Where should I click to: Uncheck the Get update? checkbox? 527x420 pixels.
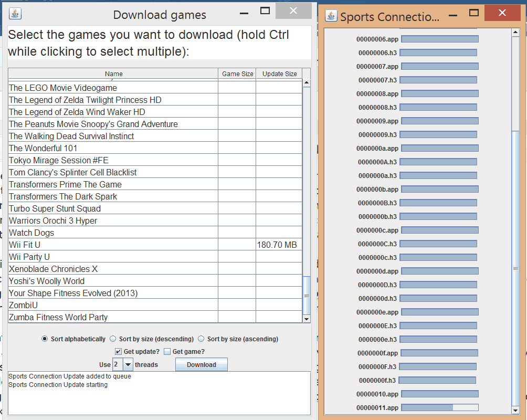[x=118, y=351]
